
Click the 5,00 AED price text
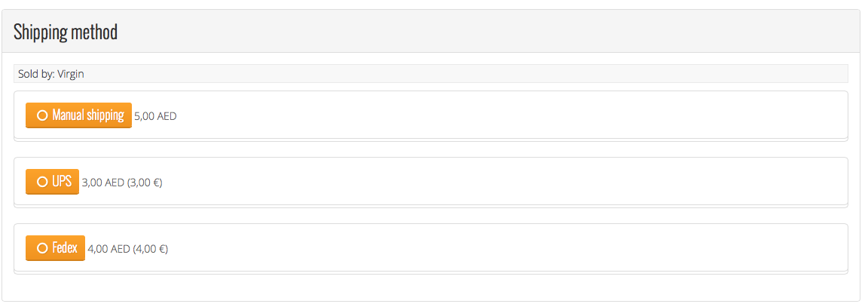coord(155,116)
